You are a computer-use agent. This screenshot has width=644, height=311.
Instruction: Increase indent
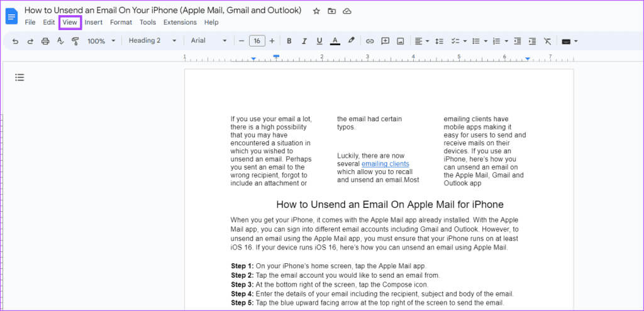coord(532,41)
